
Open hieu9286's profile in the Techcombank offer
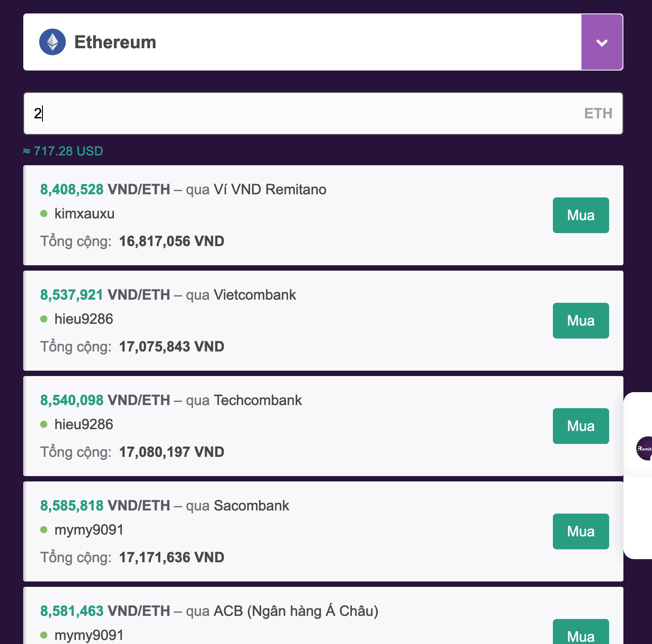[84, 424]
